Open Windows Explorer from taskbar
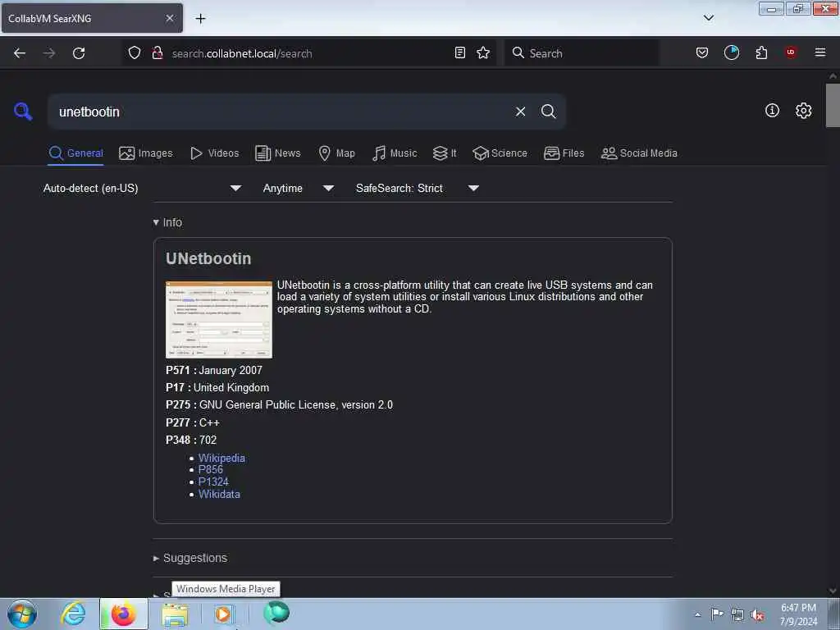 [x=175, y=614]
